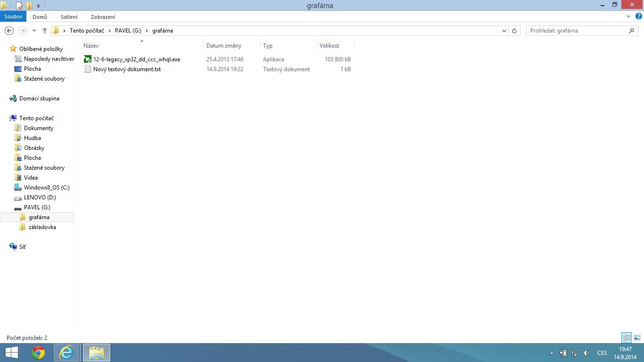This screenshot has width=644, height=362.
Task: Click the text document file icon
Action: click(x=87, y=69)
